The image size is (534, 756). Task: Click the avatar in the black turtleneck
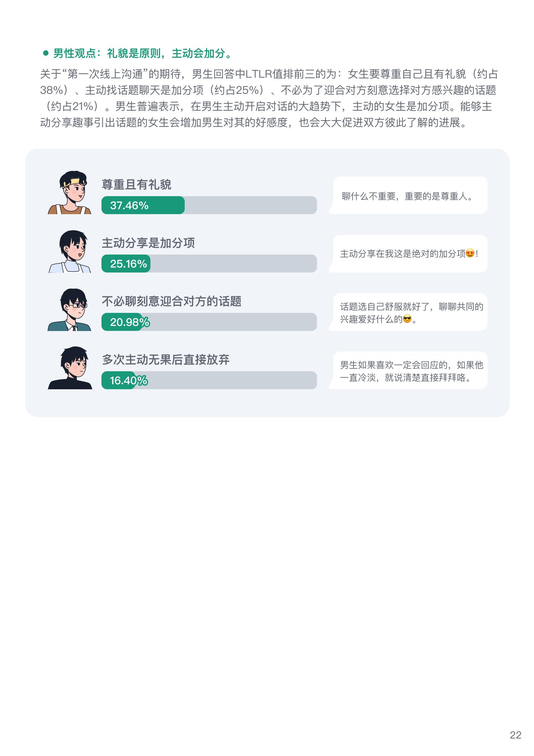point(70,368)
